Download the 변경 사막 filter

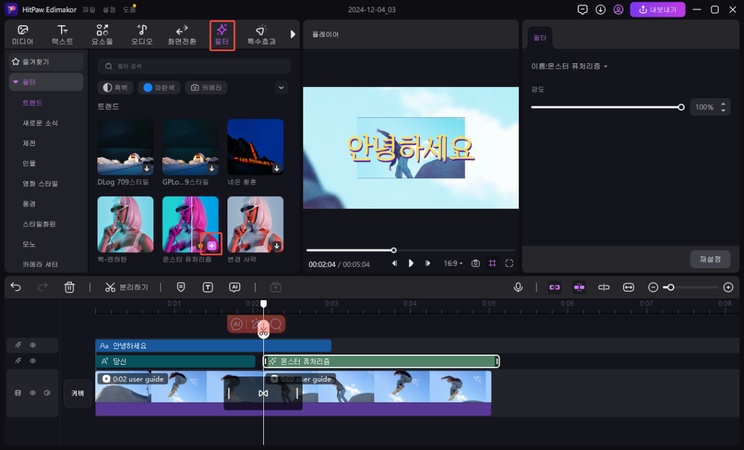click(277, 245)
